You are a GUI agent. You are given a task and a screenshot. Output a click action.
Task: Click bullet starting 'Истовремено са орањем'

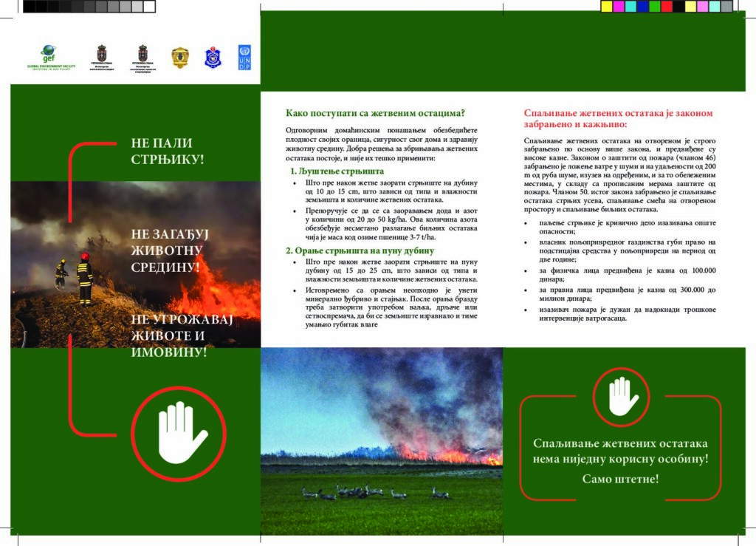click(391, 307)
